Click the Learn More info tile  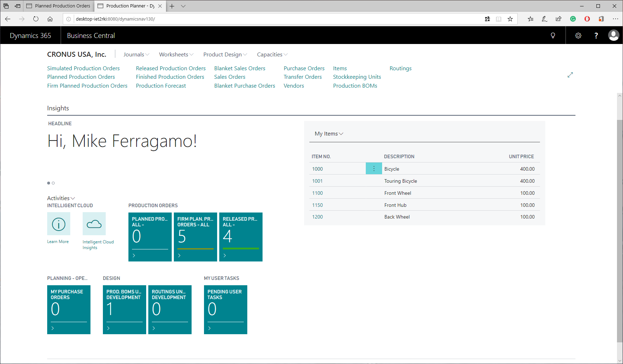click(59, 224)
